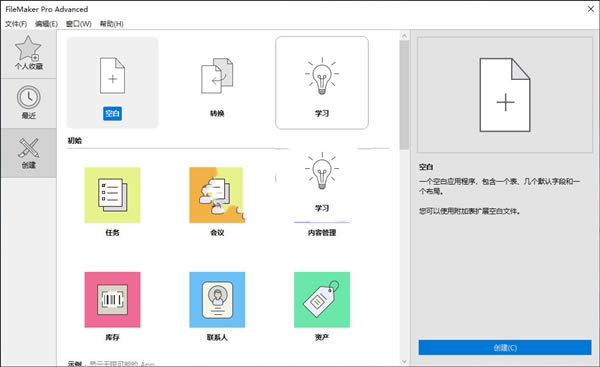Open the 编辑(E) menu
Viewport: 600px width, 367px height.
click(x=46, y=24)
